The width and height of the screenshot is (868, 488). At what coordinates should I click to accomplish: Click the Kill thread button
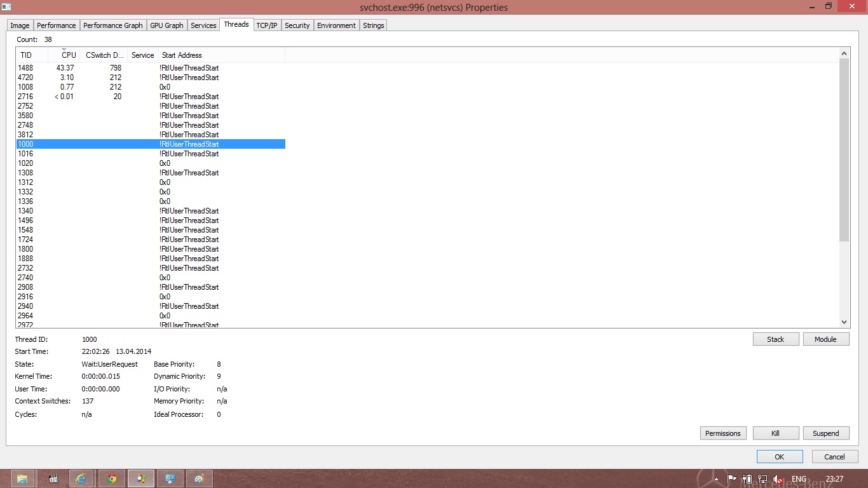coord(775,433)
